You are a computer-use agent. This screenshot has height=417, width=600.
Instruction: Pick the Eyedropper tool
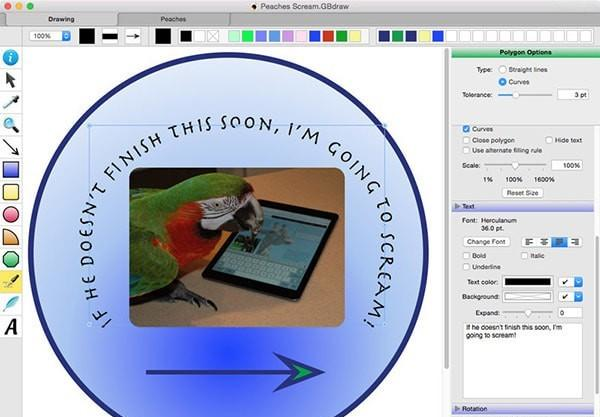tap(12, 102)
